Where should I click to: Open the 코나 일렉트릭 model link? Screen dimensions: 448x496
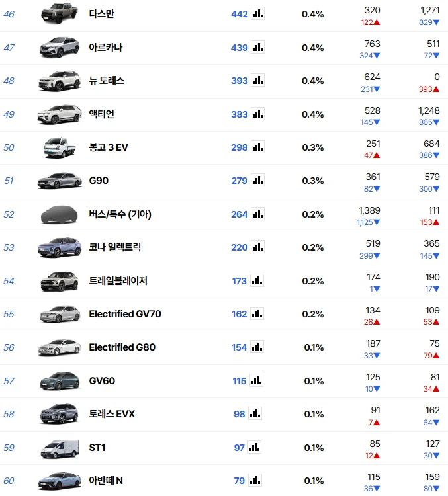tap(115, 247)
